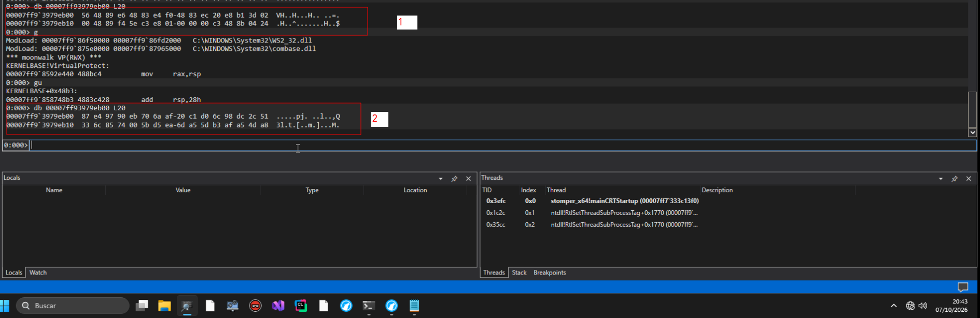Click the command output scrollbar down arrow

pos(972,133)
